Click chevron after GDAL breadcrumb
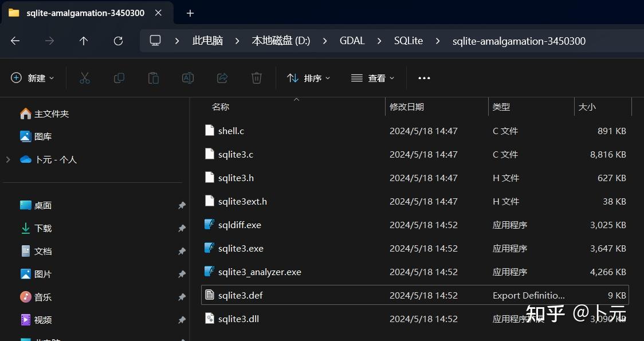The height and width of the screenshot is (341, 644). click(379, 41)
